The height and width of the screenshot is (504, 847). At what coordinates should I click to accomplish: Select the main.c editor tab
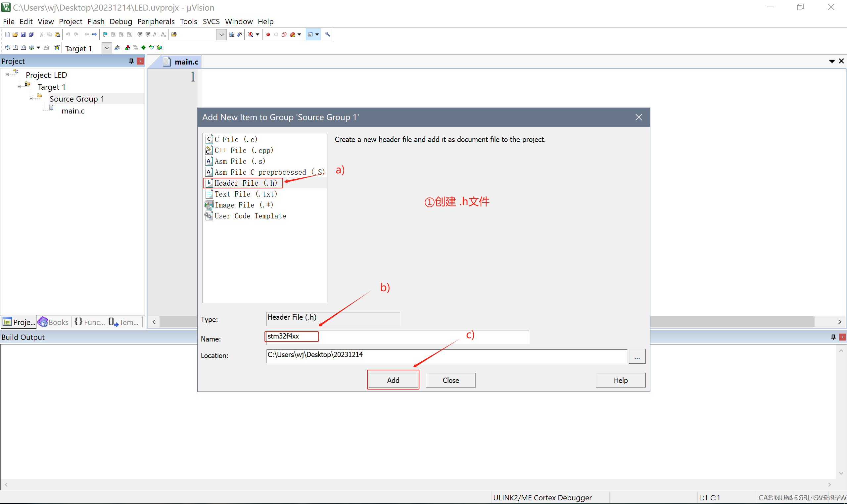tap(181, 62)
